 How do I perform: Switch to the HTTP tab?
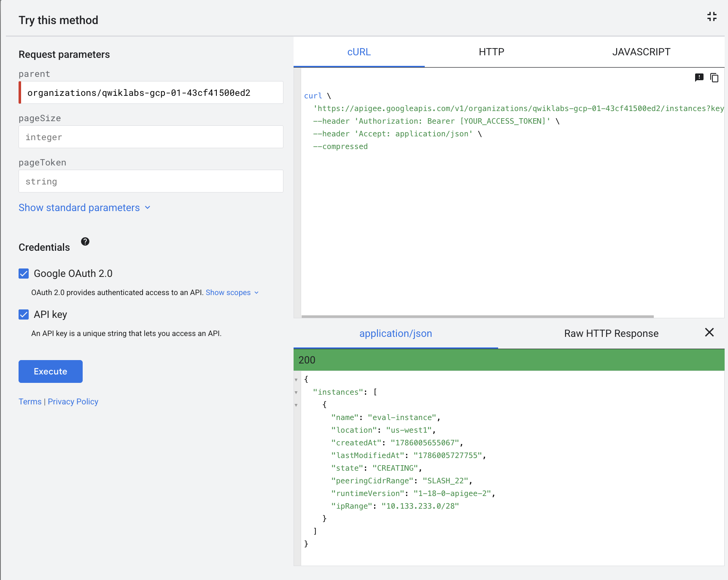(x=491, y=52)
